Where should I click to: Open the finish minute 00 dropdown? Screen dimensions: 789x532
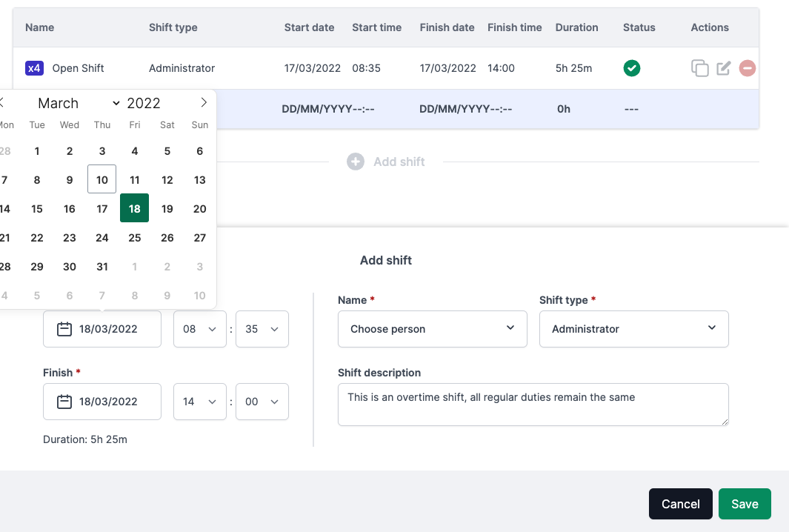click(x=262, y=402)
